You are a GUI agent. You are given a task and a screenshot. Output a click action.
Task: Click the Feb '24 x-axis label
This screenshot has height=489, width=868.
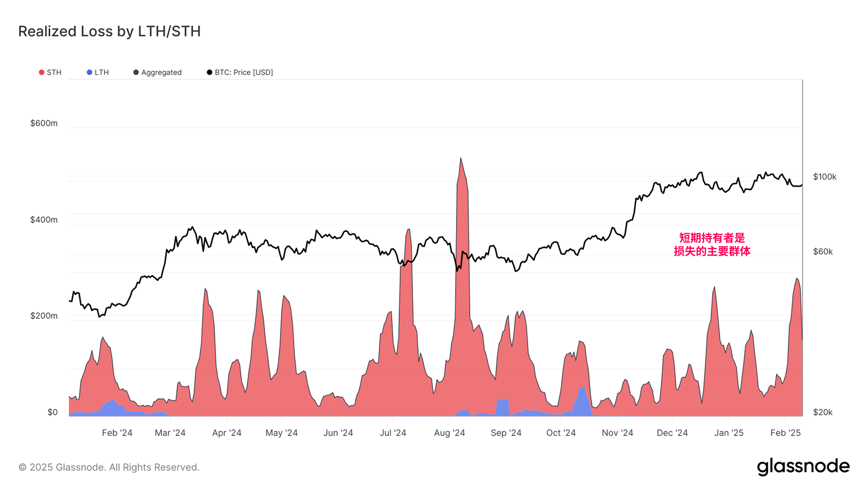tap(117, 433)
